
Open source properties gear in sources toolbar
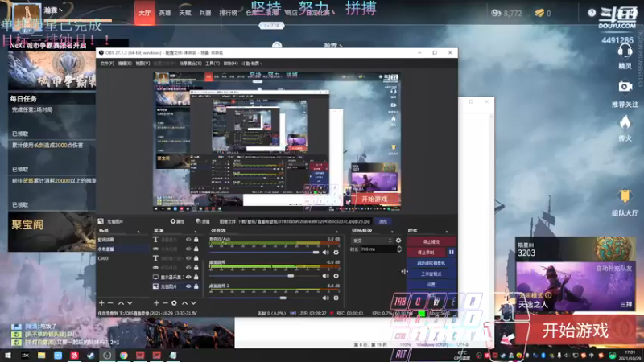coord(174,303)
